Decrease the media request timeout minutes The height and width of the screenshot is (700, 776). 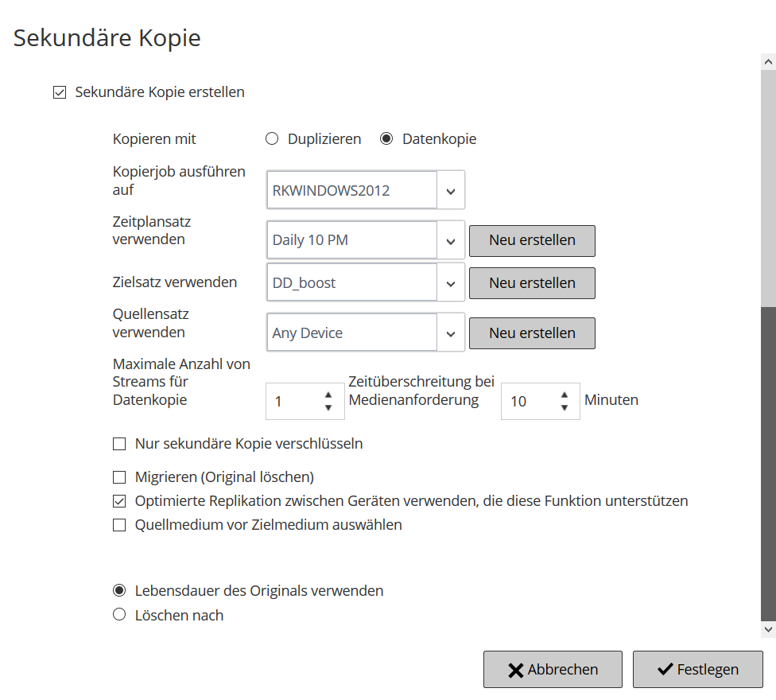(564, 408)
